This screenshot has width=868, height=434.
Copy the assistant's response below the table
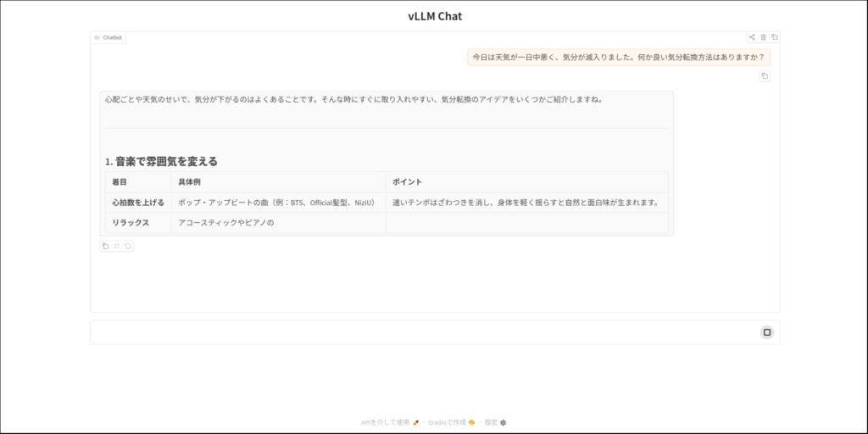pyautogui.click(x=105, y=247)
